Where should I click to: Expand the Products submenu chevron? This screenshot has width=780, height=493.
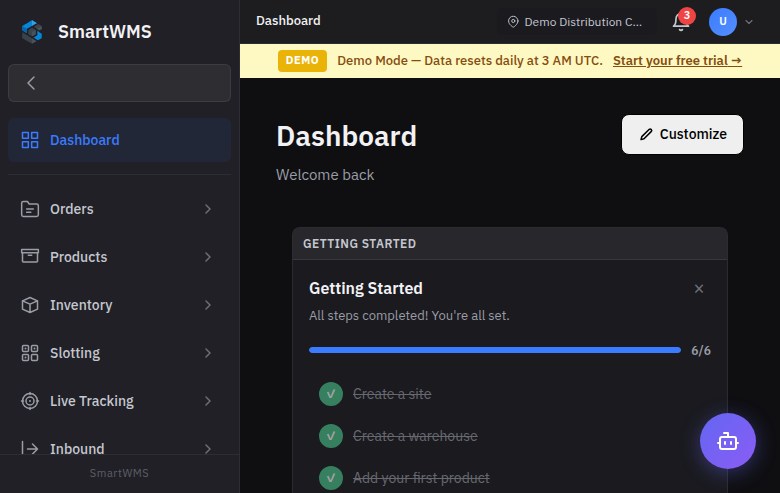click(x=208, y=257)
